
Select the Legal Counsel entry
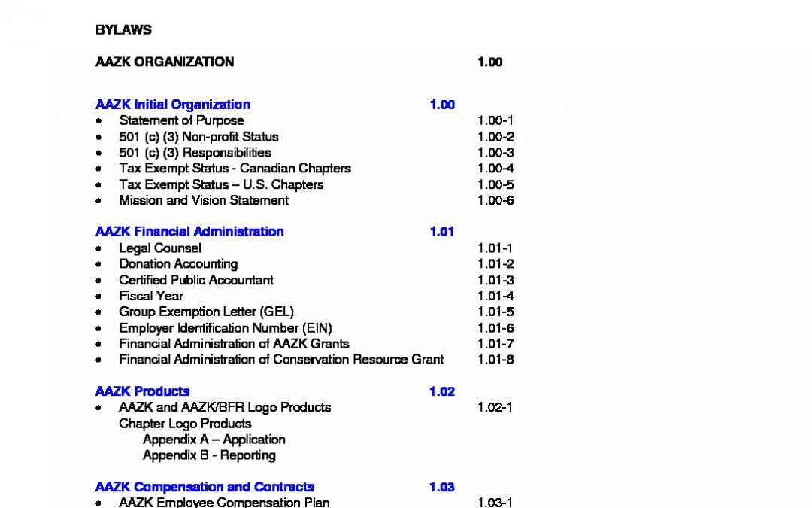[160, 248]
